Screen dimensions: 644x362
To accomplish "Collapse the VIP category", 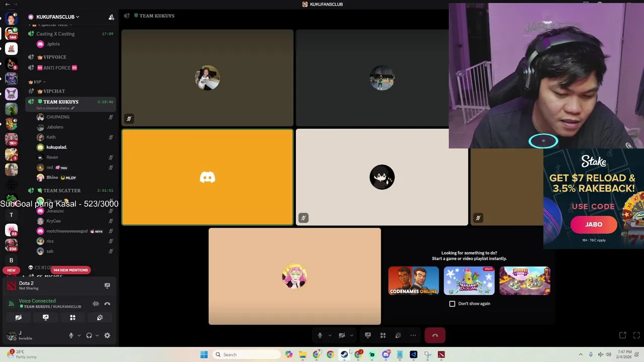I will tap(37, 81).
